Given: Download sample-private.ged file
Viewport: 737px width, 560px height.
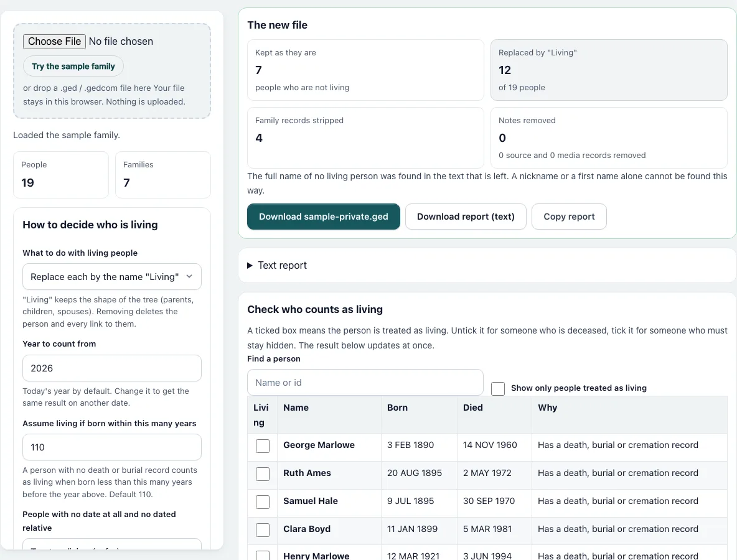Looking at the screenshot, I should (324, 217).
